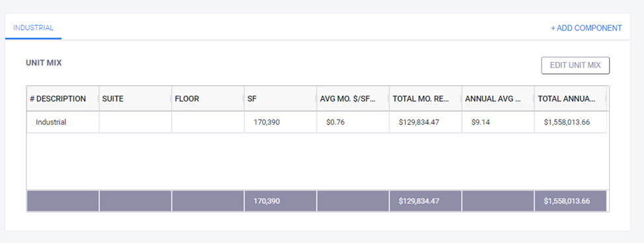Click the empty Floor cell for Industrial
The width and height of the screenshot is (644, 243).
click(208, 122)
